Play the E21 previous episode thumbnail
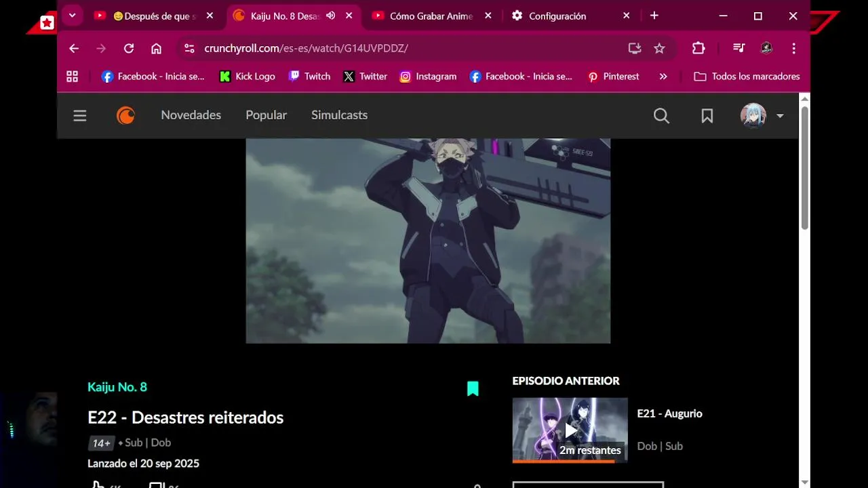Viewport: 868px width, 488px height. 570,430
